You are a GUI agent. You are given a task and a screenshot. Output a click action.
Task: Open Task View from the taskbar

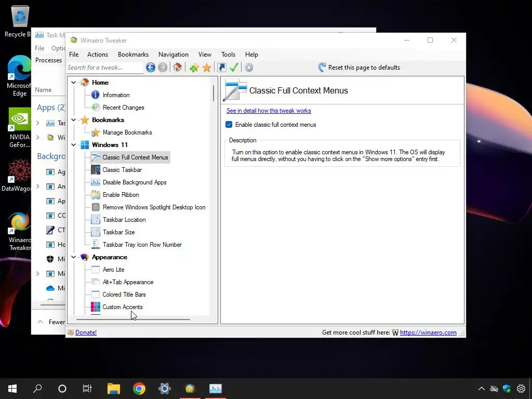87,389
